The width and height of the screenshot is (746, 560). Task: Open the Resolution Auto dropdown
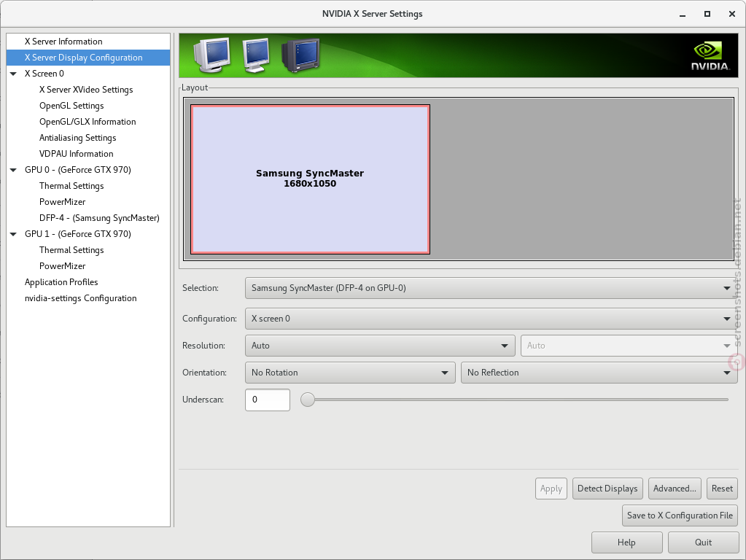(380, 346)
